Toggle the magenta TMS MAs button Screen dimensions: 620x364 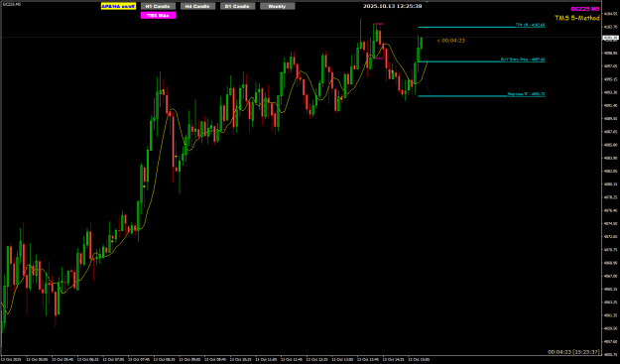click(158, 16)
